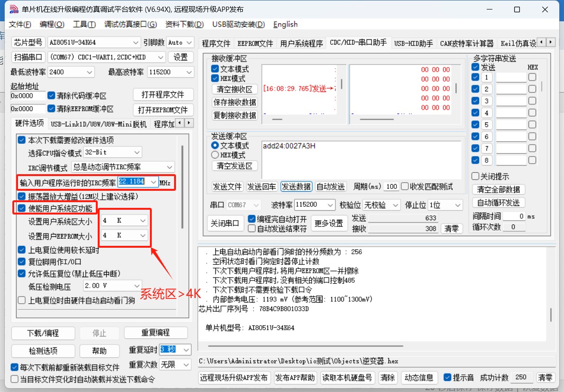Toggle 清除EEPROM缓冲区 checkbox
Viewport: 564px width, 392px height.
[51, 108]
